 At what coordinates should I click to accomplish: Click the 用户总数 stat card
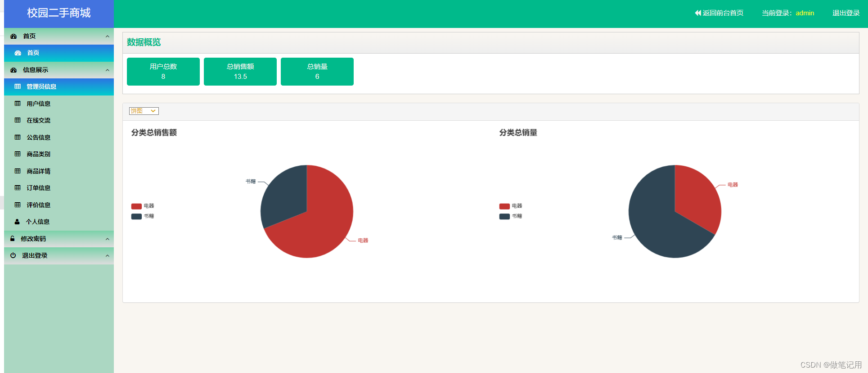pos(163,71)
